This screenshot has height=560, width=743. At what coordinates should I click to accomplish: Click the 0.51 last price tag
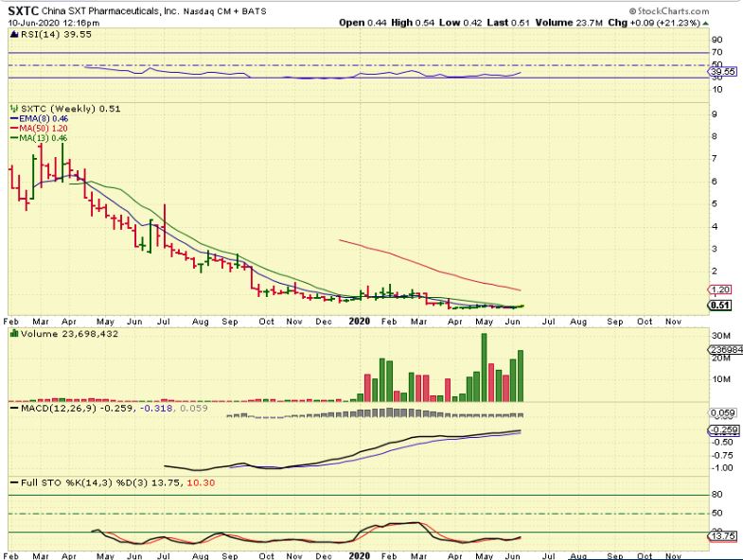719,306
